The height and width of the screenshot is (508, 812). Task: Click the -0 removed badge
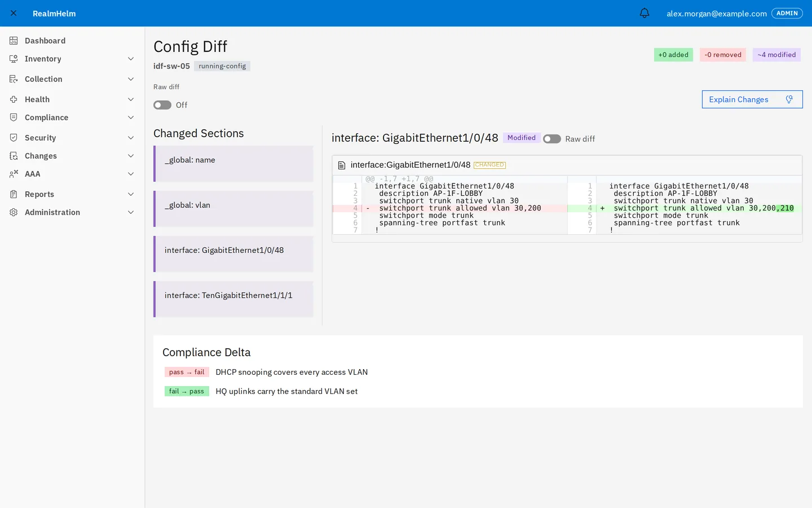[723, 55]
